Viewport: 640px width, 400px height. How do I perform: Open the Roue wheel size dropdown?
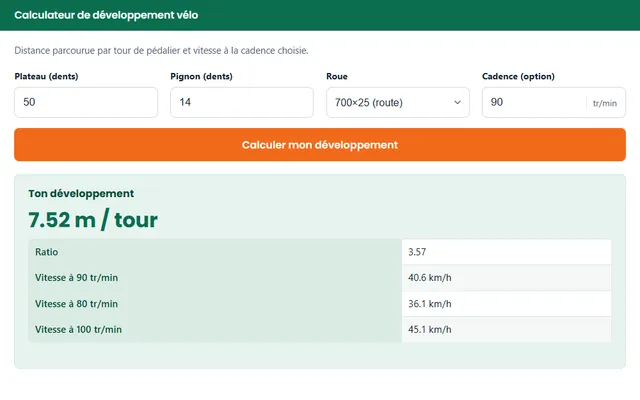point(398,102)
